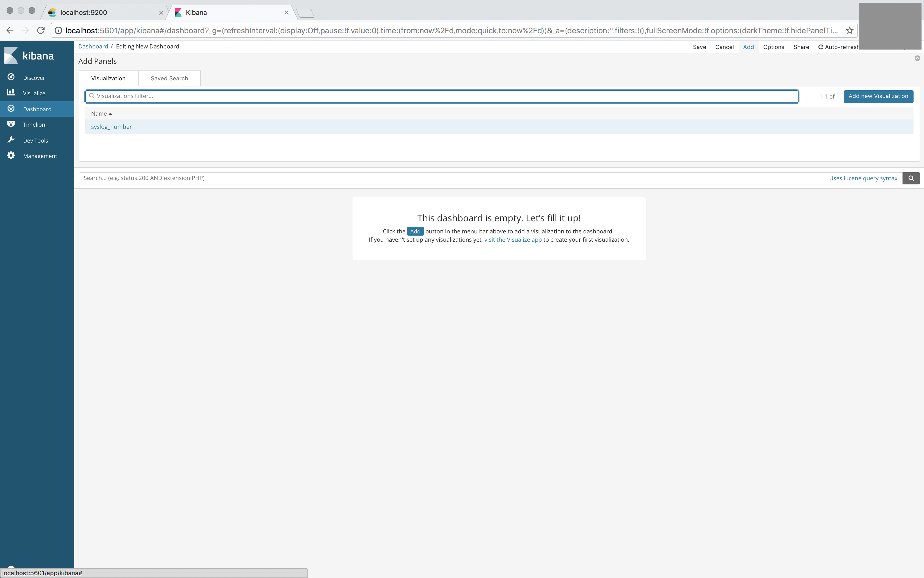Go back in browser history

click(x=10, y=31)
